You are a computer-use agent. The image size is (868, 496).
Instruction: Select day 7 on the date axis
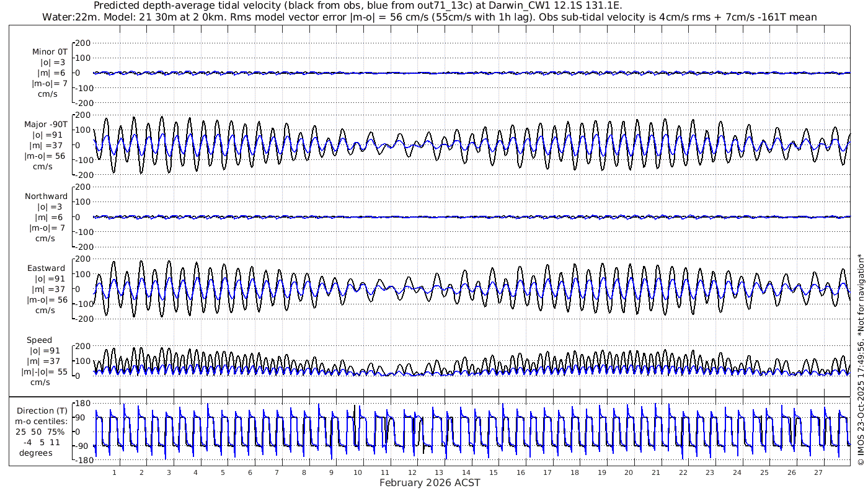tap(277, 472)
